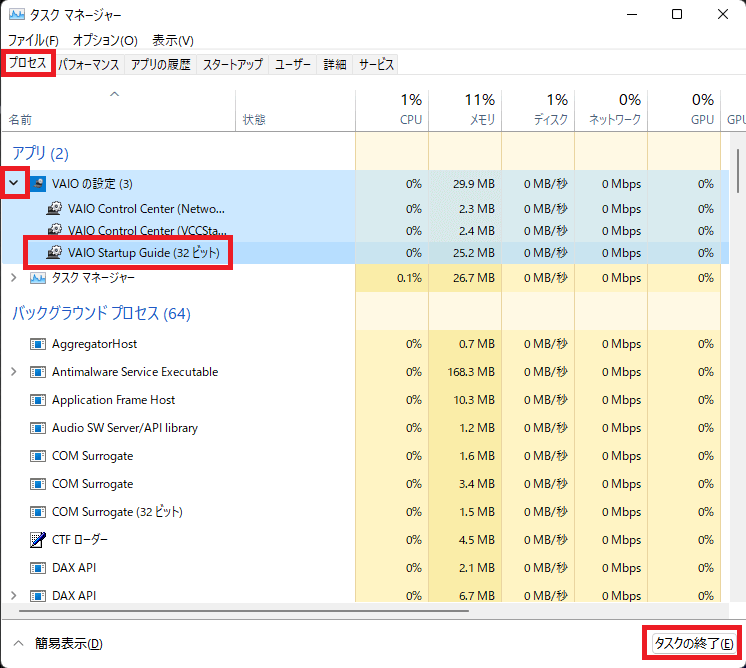Click the Audio SW Server/API library icon
Image resolution: width=746 pixels, height=668 pixels.
(x=38, y=428)
